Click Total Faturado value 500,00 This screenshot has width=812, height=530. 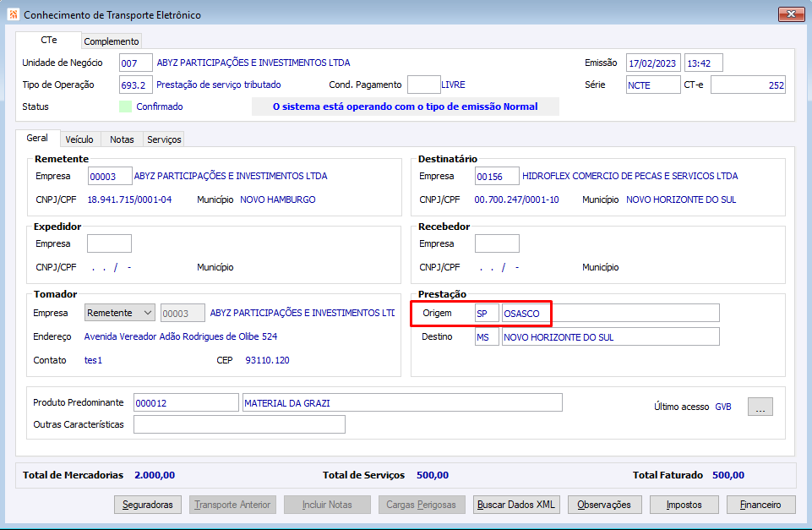coord(728,475)
